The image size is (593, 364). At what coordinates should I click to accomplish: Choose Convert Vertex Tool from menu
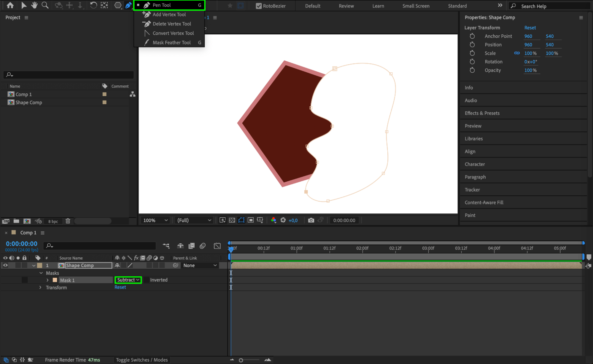173,33
